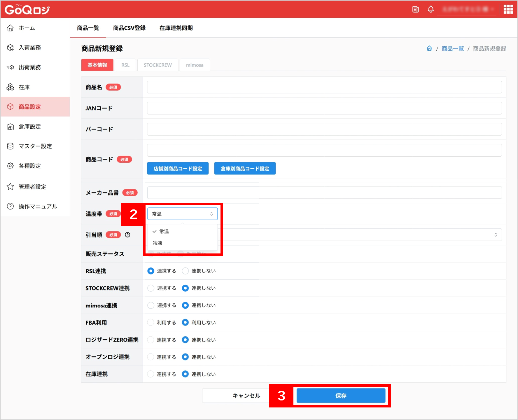Open 在庫 menu item
This screenshot has height=420, width=518.
coord(35,87)
